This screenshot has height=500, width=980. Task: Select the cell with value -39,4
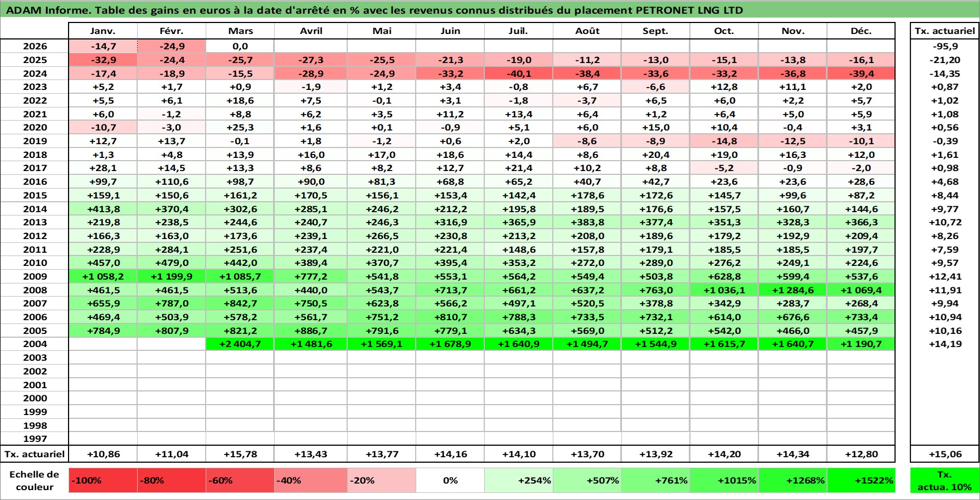(861, 73)
